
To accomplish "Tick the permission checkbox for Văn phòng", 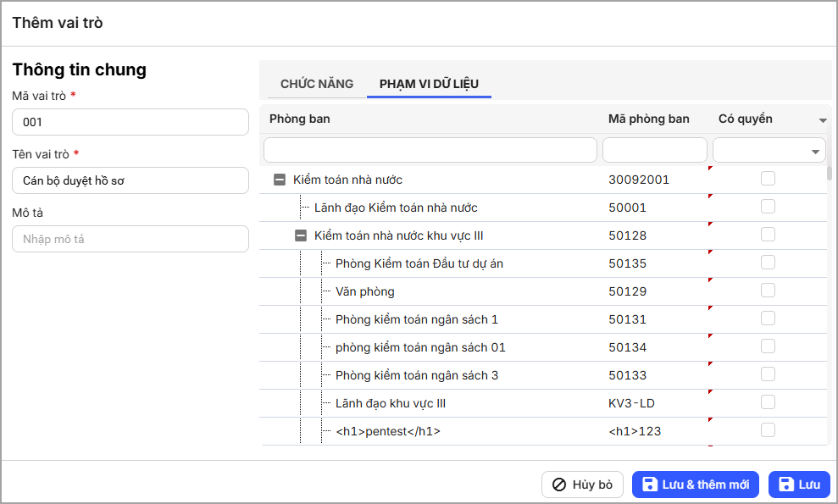I will 768,291.
